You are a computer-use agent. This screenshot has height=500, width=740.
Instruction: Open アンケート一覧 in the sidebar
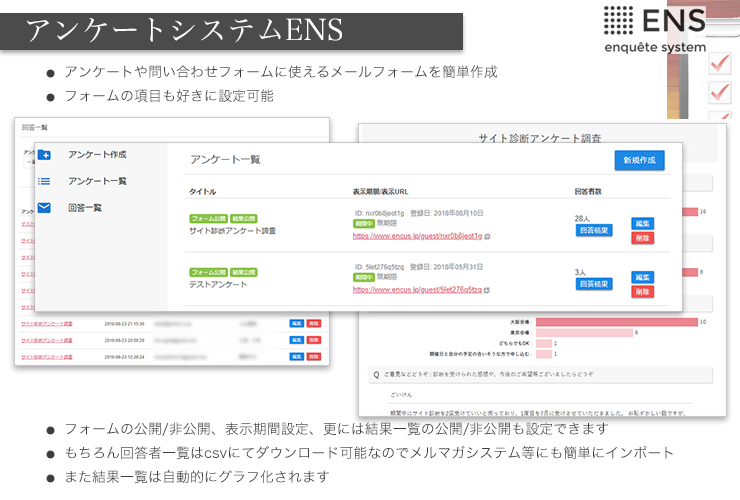click(97, 181)
